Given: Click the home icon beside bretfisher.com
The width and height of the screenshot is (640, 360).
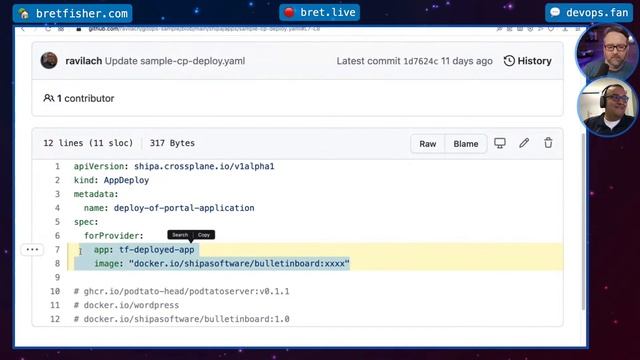Looking at the screenshot, I should [24, 13].
